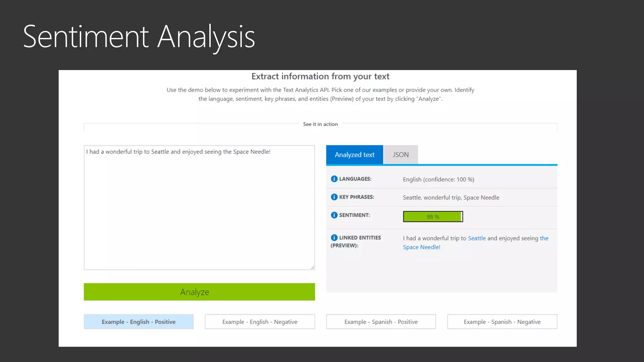The image size is (644, 362).
Task: Open the Seattle linked entity
Action: click(477, 238)
